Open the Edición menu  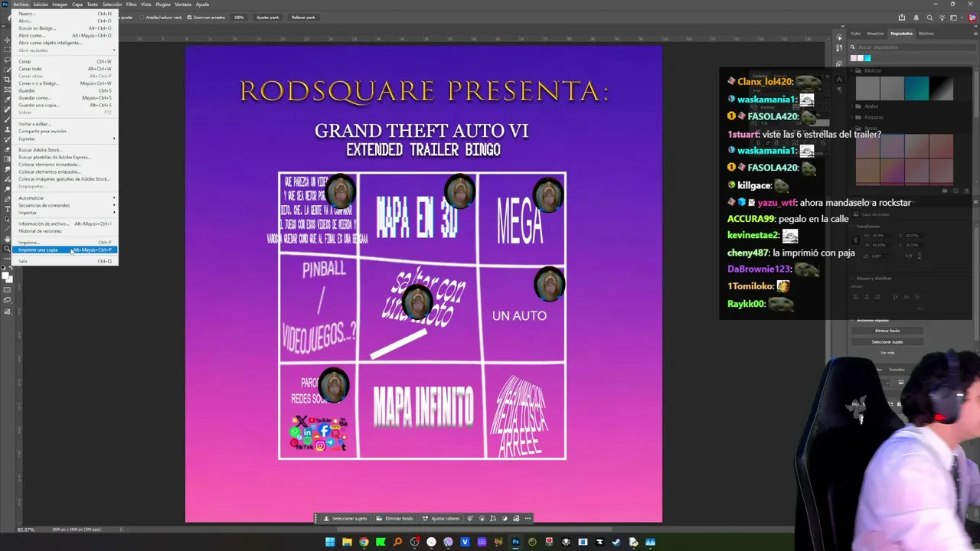coord(41,5)
